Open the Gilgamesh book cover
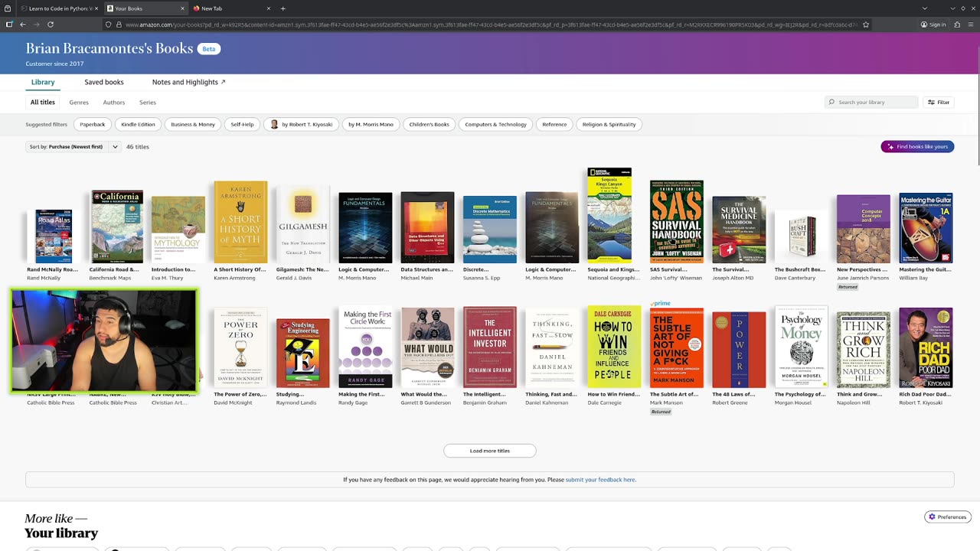This screenshot has width=980, height=551. [303, 226]
